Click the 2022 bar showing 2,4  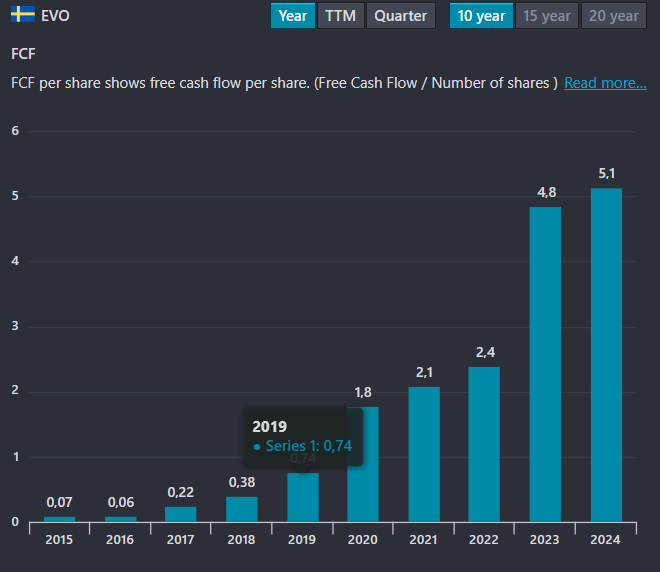pyautogui.click(x=484, y=444)
